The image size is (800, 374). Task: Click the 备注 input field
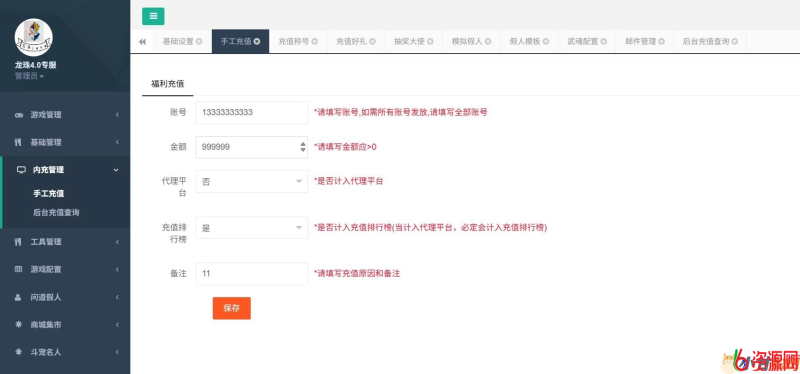pyautogui.click(x=252, y=273)
